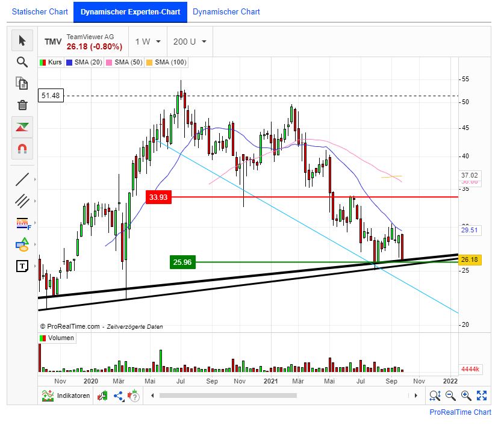504x428 pixels.
Task: Click the TeamViewer AG name text
Action: 90,37
